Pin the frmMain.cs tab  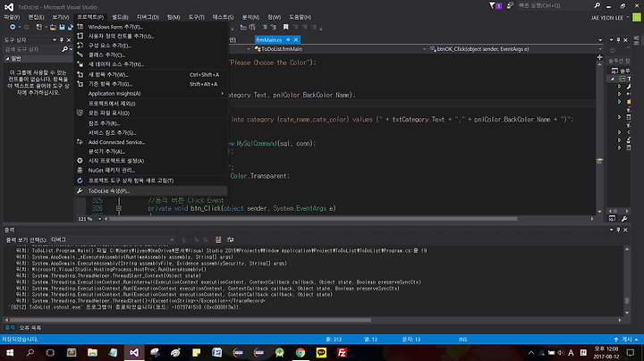[288, 40]
